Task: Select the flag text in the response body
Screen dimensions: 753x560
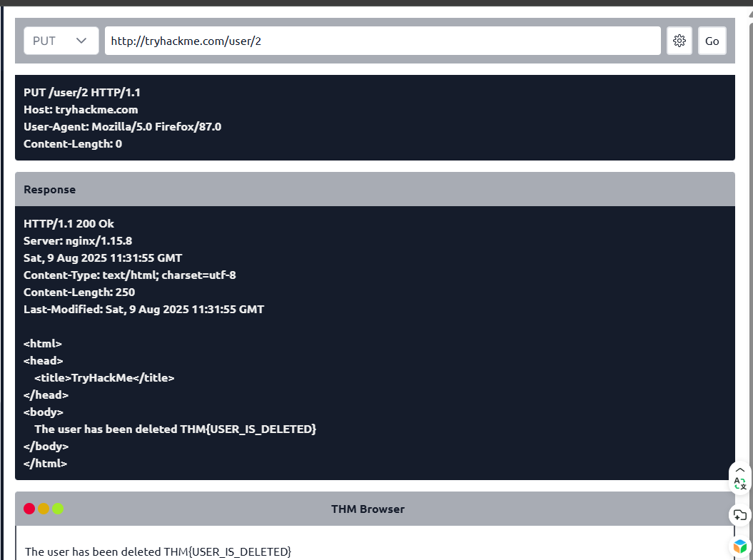Action: (248, 429)
